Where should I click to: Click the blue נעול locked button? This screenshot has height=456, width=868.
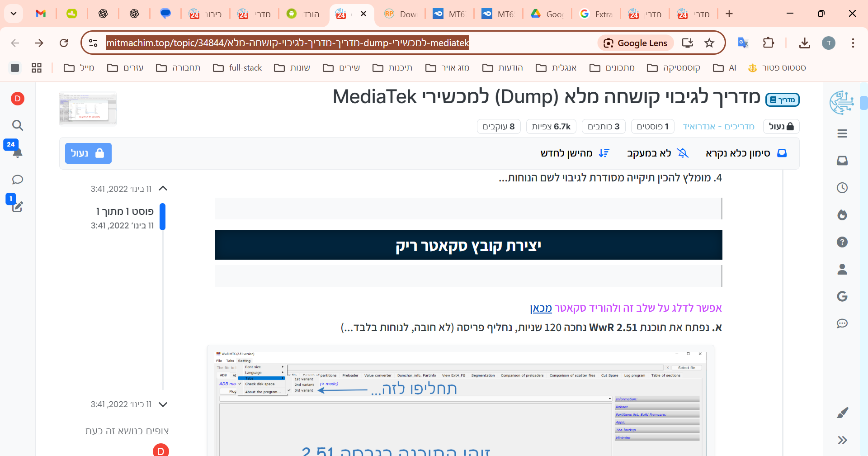click(88, 153)
